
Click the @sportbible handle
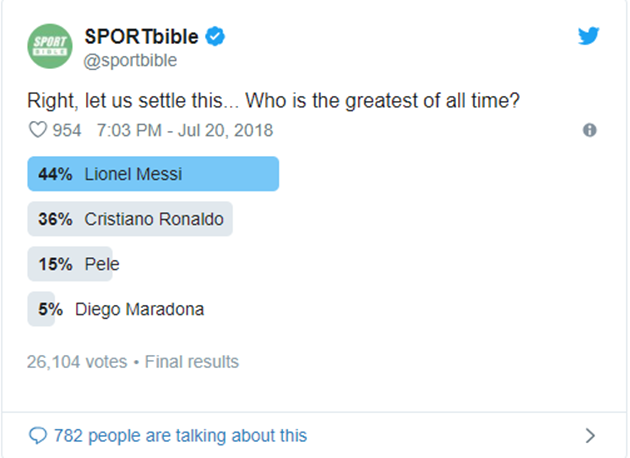point(131,60)
